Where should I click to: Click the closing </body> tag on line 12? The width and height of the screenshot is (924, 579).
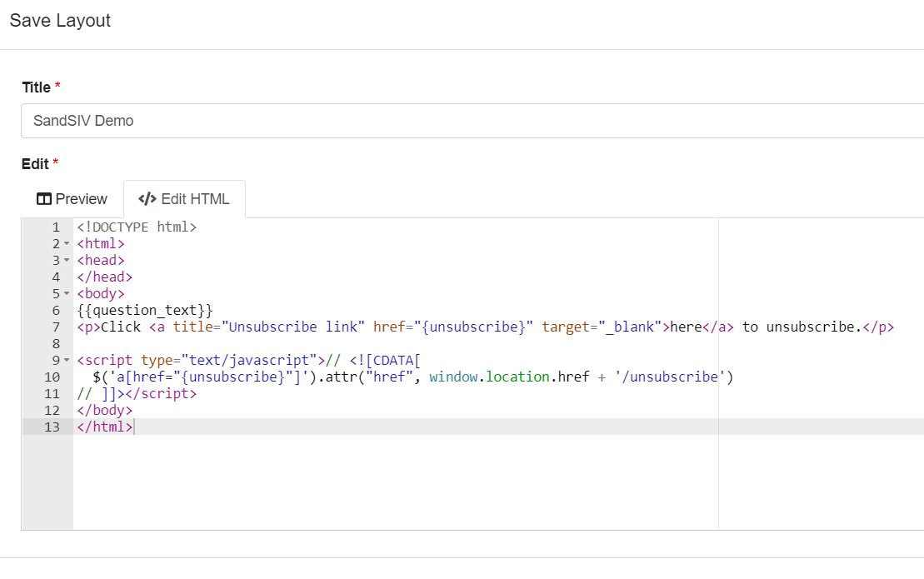(105, 410)
